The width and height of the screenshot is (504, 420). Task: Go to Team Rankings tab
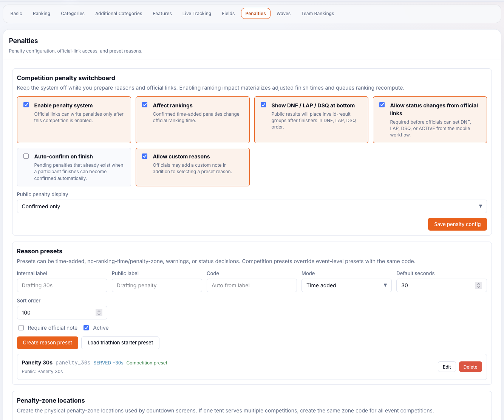pos(318,14)
